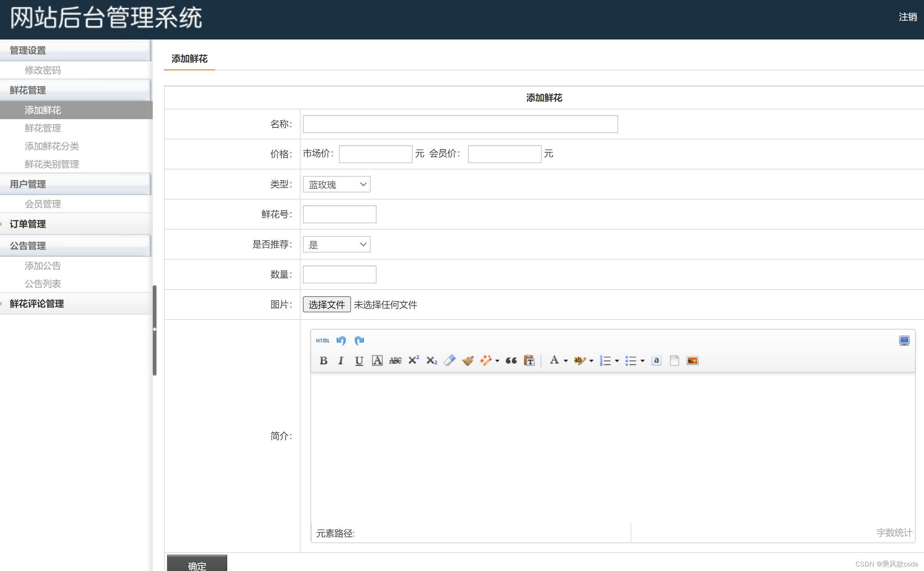Image resolution: width=924 pixels, height=571 pixels.
Task: Insert an image into the editor
Action: coord(692,360)
